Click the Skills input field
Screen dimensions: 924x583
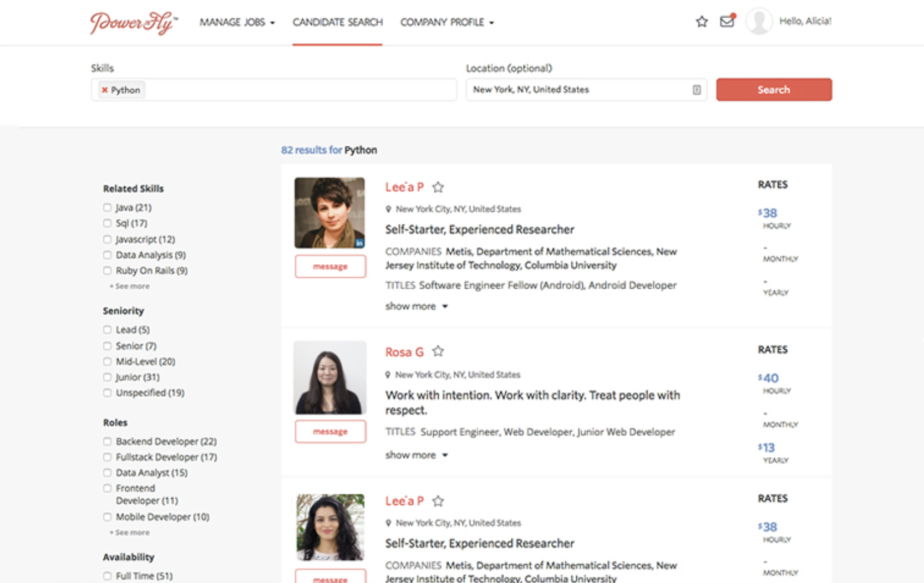pyautogui.click(x=273, y=89)
